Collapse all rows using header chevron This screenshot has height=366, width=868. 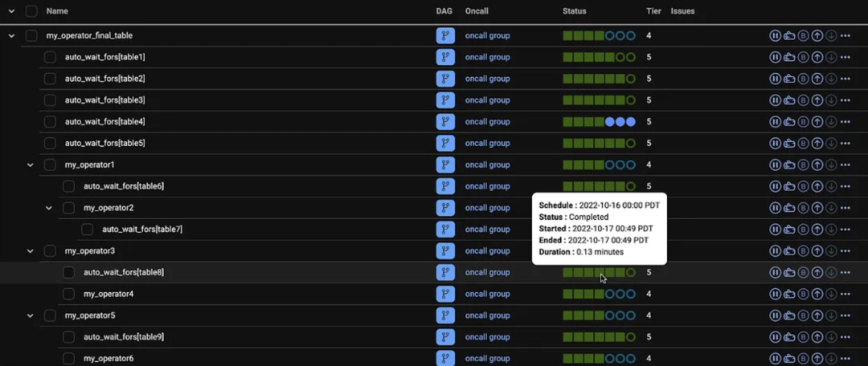tap(11, 11)
